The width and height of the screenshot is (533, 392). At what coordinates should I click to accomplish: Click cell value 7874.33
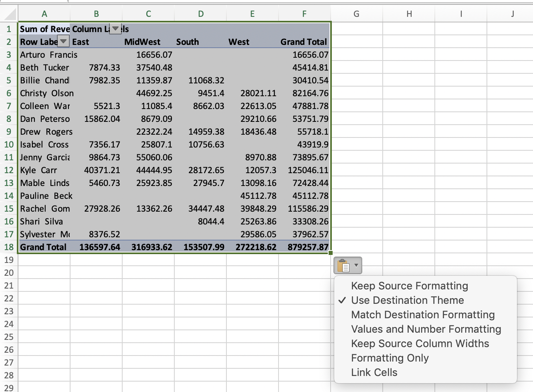click(96, 67)
